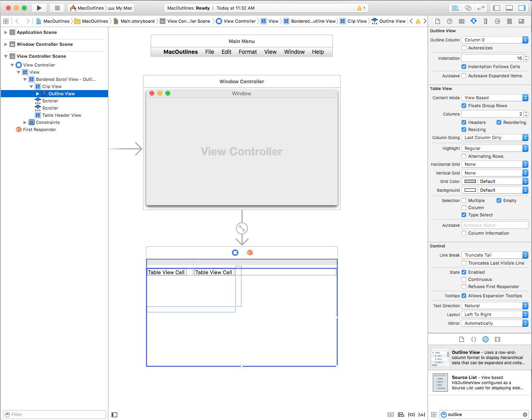Enable Alternating Rows for the table

[x=463, y=156]
